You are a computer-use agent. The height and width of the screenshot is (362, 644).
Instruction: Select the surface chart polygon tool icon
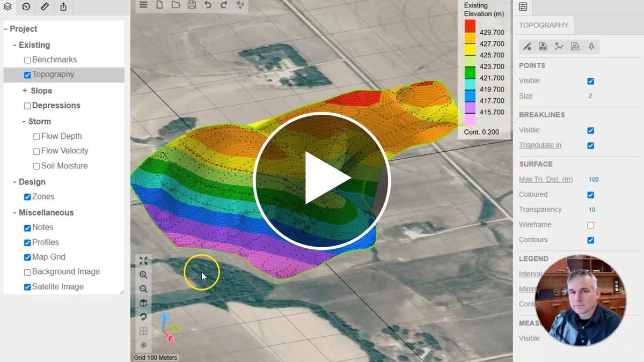tap(575, 47)
